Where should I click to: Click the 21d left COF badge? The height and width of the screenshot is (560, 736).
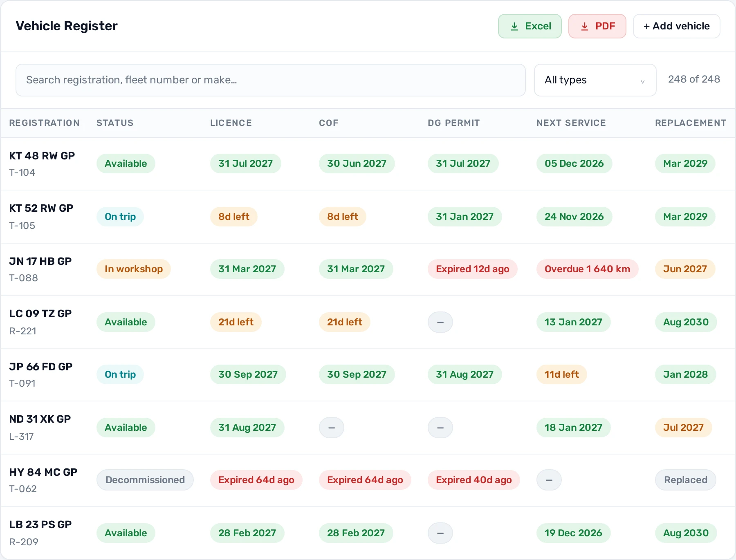[345, 322]
